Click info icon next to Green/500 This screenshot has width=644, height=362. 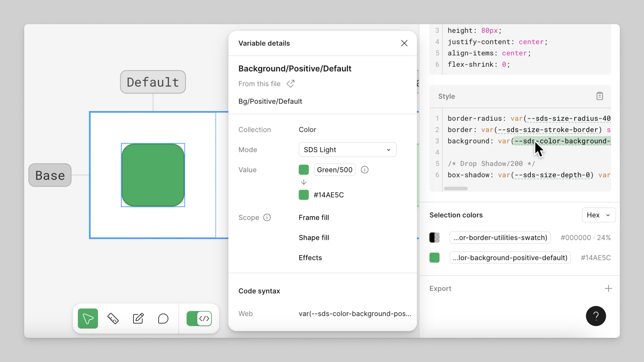pyautogui.click(x=365, y=170)
